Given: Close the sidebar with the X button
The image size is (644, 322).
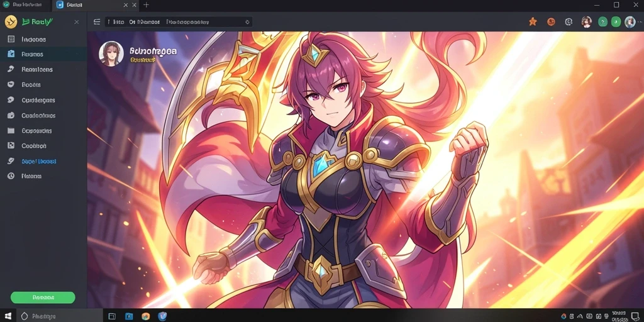Looking at the screenshot, I should click(x=76, y=22).
